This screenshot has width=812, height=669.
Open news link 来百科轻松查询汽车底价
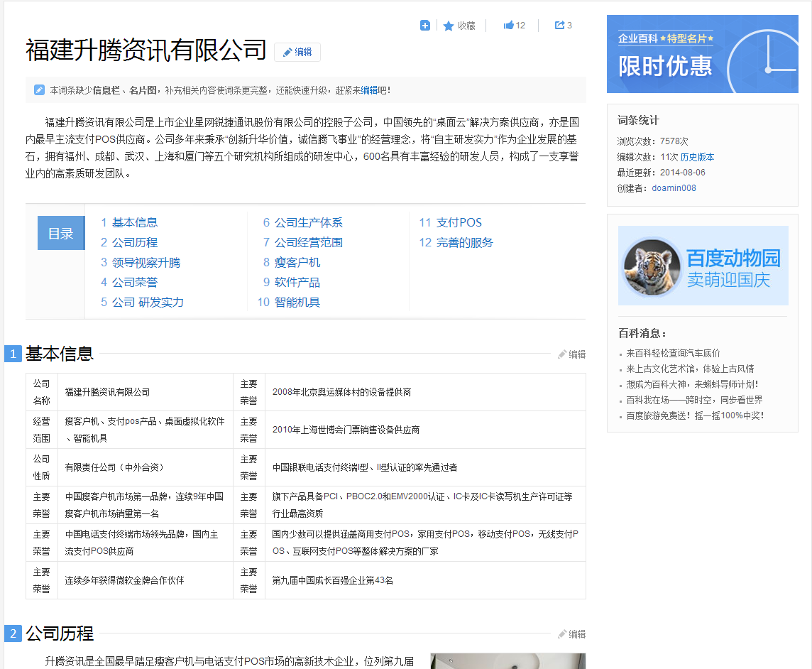click(673, 354)
